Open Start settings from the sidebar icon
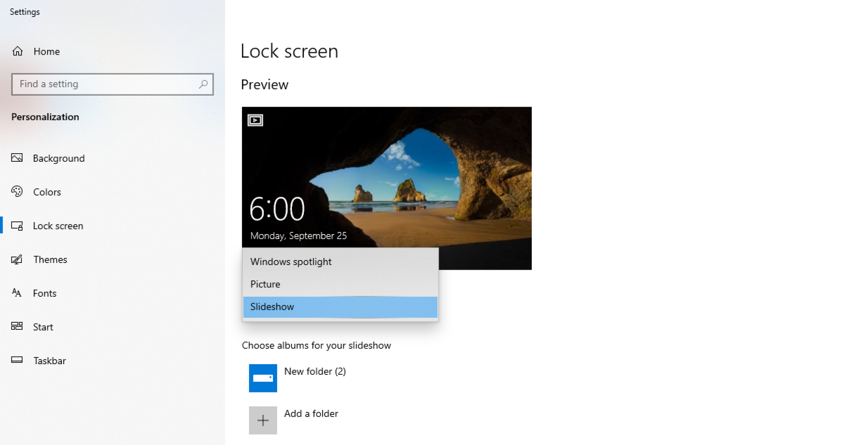The width and height of the screenshot is (868, 445). 17,326
